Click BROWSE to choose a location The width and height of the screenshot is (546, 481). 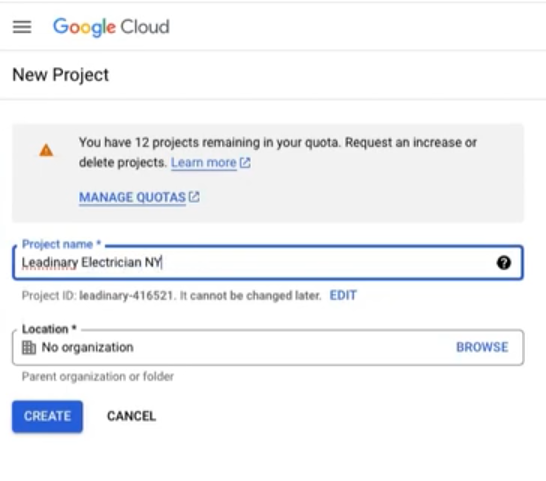pyautogui.click(x=482, y=347)
